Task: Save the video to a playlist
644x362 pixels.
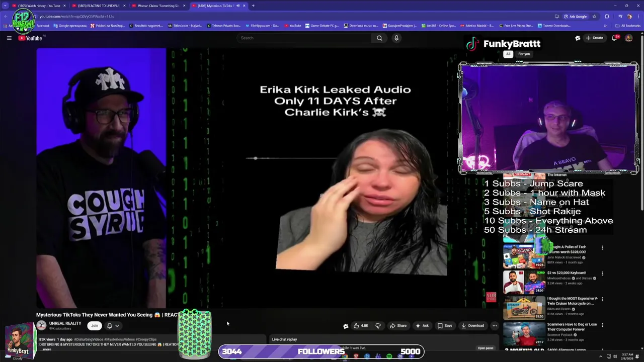Action: pyautogui.click(x=444, y=325)
